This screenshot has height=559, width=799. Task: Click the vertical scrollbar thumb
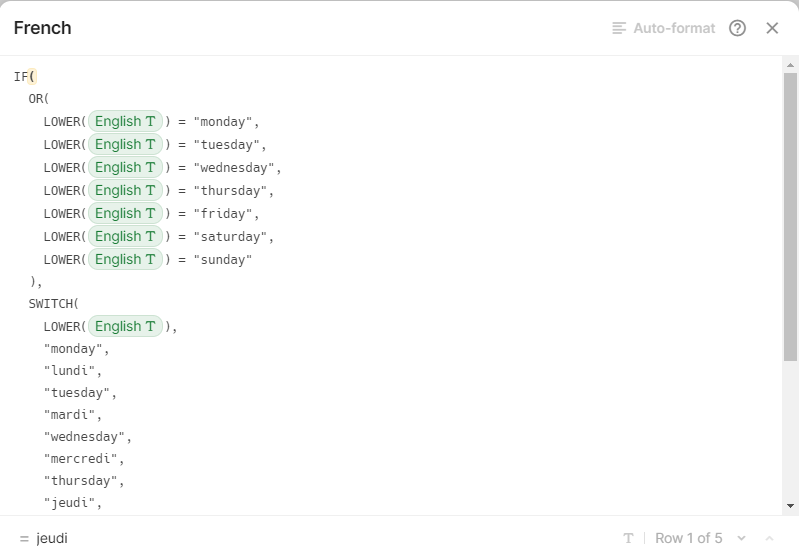tap(790, 215)
